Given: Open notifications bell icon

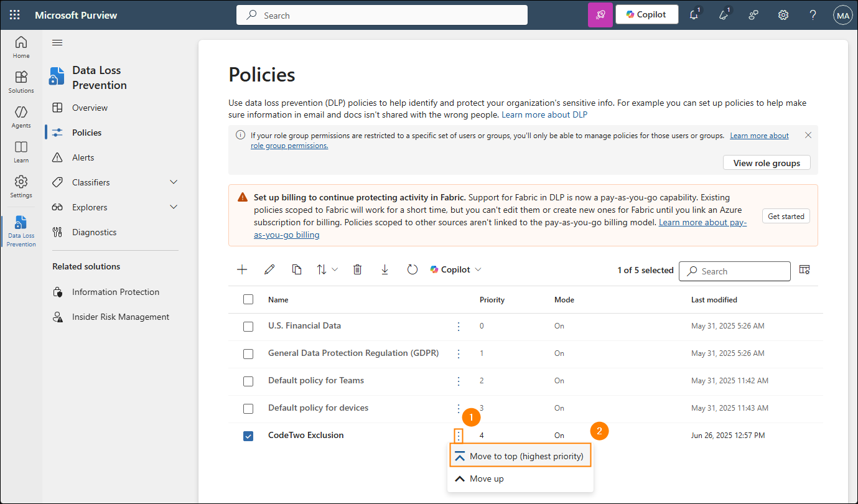Looking at the screenshot, I should 694,15.
